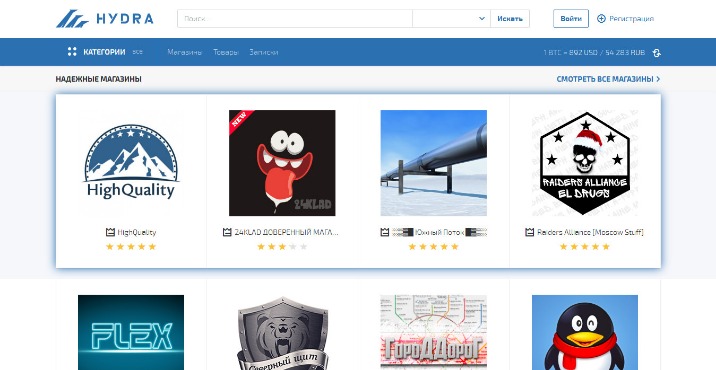Open the 24KLAD shop logo
This screenshot has height=370, width=716.
[282, 163]
